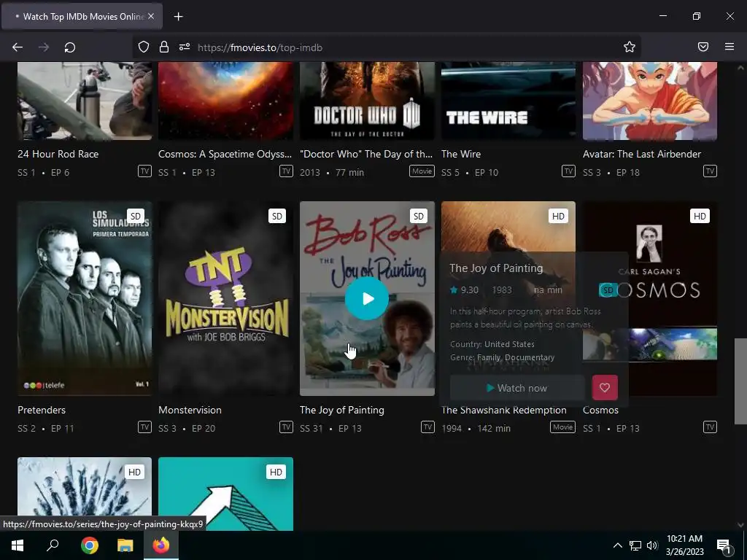Open site permissions icon in the address bar
747x560 pixels.
pos(185,47)
